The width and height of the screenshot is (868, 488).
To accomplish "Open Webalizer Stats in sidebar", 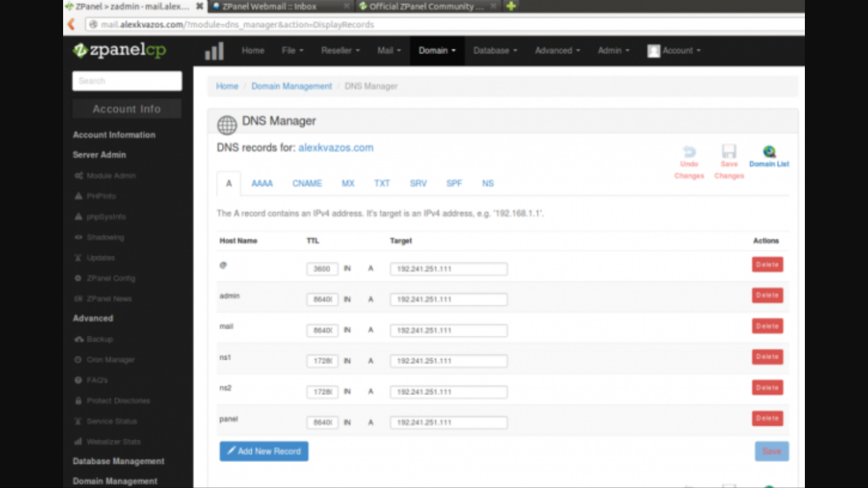I will click(x=107, y=442).
